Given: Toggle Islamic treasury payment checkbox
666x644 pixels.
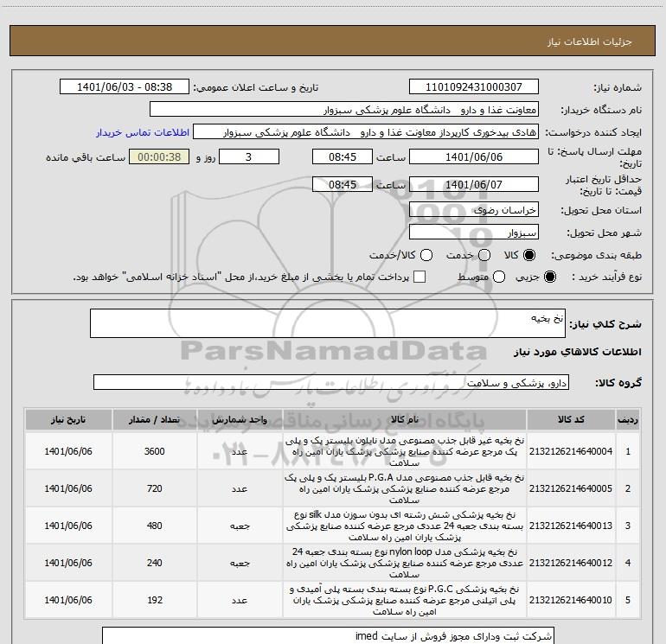Looking at the screenshot, I should (419, 277).
